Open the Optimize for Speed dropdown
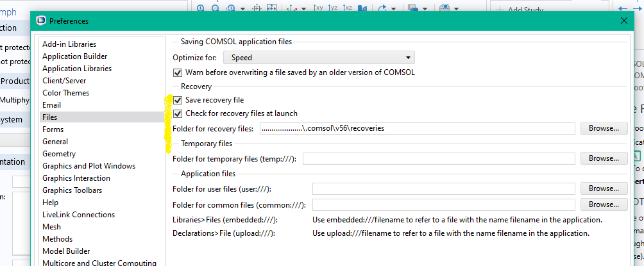 tap(319, 58)
